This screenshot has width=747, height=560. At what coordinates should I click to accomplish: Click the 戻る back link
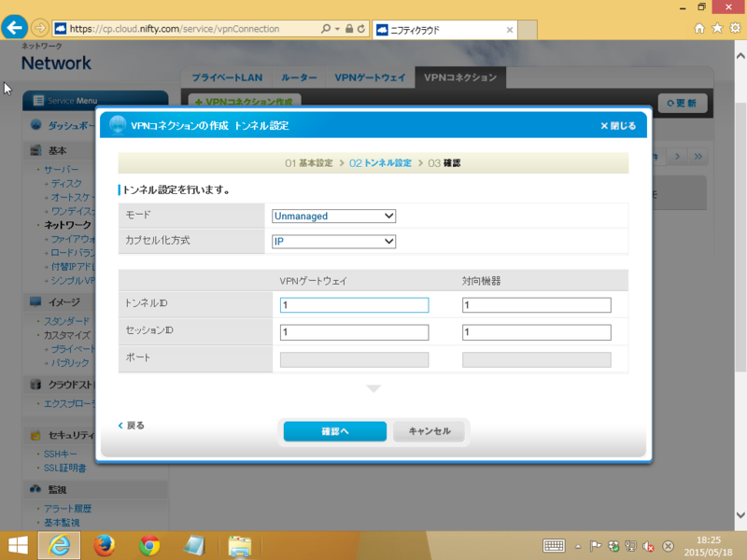click(132, 426)
